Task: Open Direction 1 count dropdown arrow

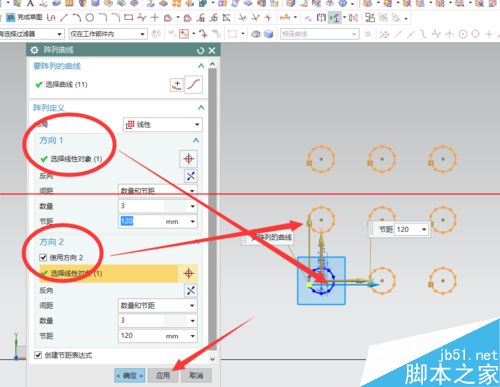Action: pyautogui.click(x=192, y=206)
